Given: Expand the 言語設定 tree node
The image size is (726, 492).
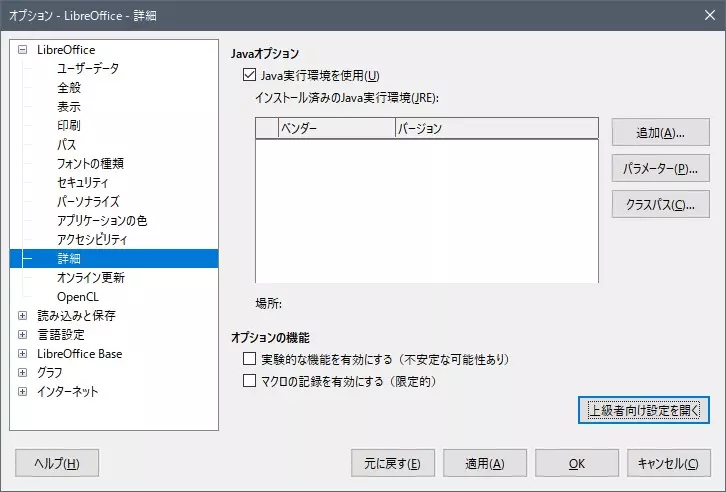Looking at the screenshot, I should [23, 334].
